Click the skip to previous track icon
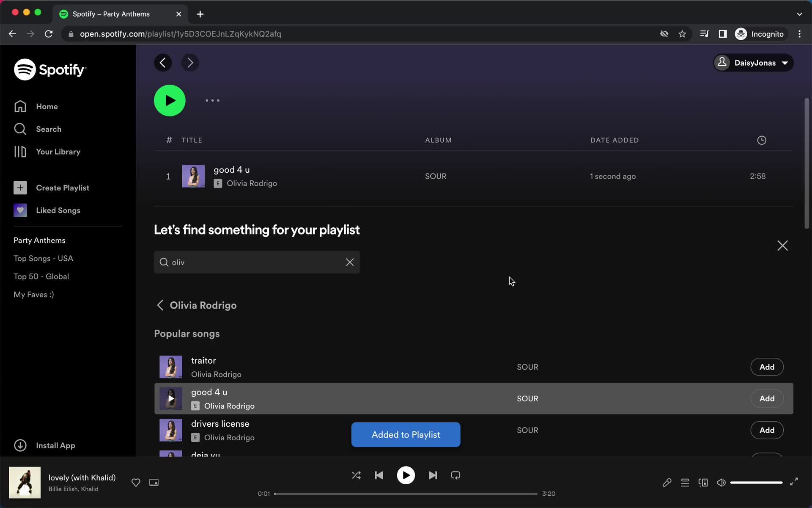The width and height of the screenshot is (812, 508). click(379, 475)
